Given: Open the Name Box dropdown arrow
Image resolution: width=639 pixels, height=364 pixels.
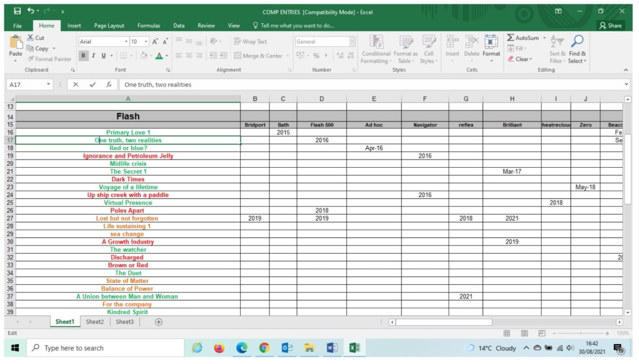Looking at the screenshot, I should 49,84.
